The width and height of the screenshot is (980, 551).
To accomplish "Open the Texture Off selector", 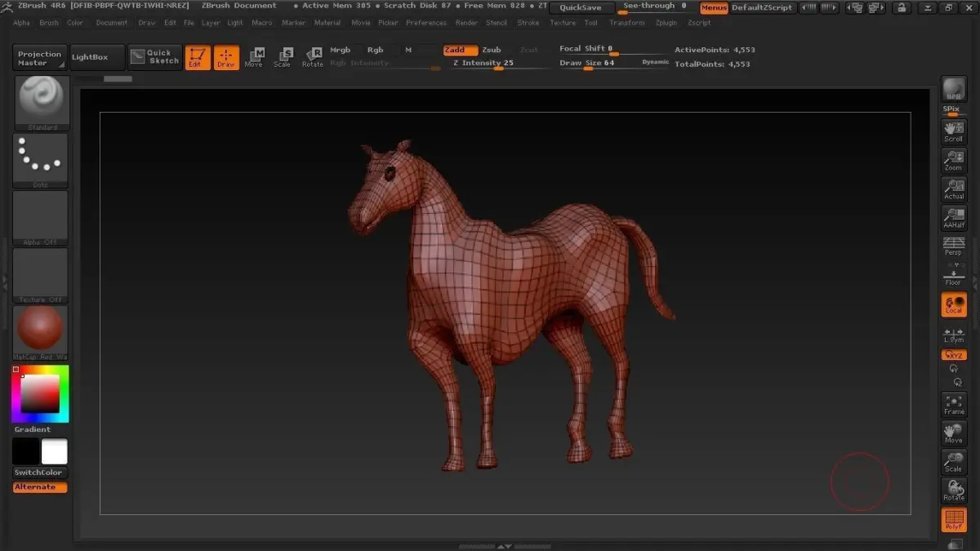I will 41,275.
